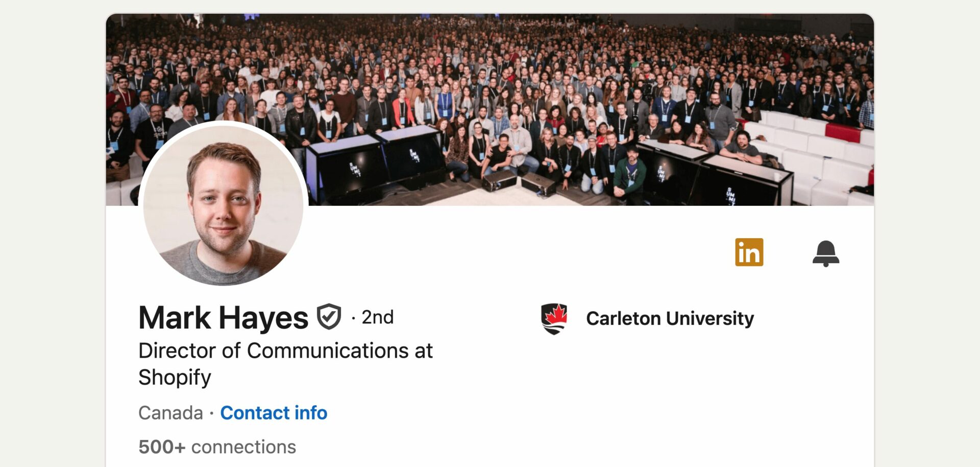Viewport: 980px width, 467px height.
Task: Click the Director of Communications headline text
Action: [x=286, y=364]
